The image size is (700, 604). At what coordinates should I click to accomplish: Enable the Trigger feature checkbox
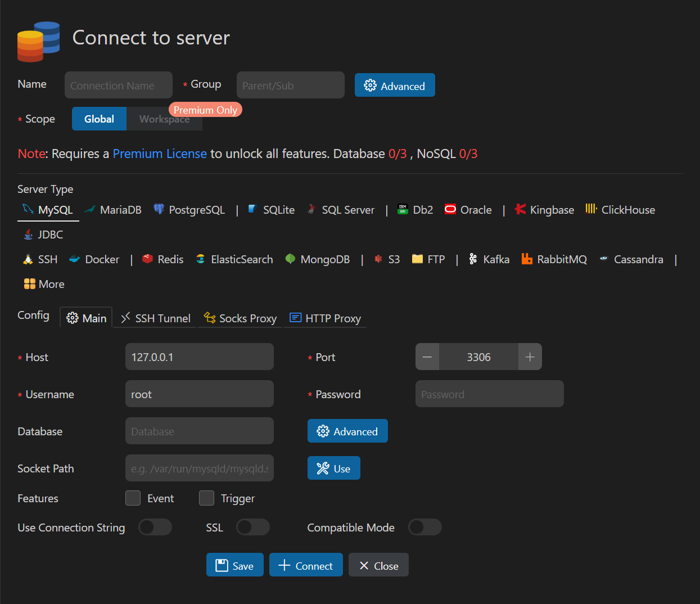[x=207, y=498]
